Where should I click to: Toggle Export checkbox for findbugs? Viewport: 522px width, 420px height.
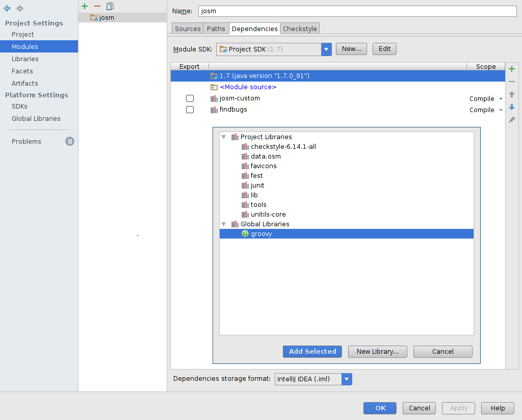(190, 110)
